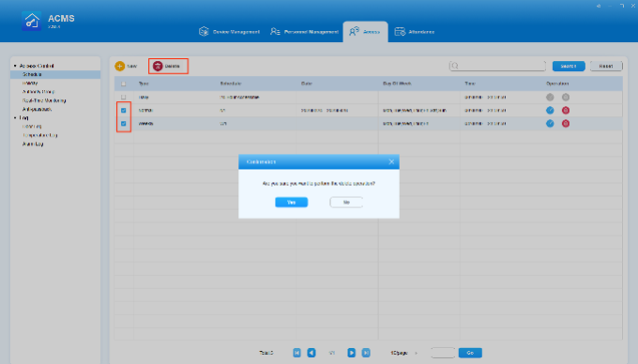The image size is (638, 364).
Task: Open the Attendance tab
Action: tap(414, 32)
